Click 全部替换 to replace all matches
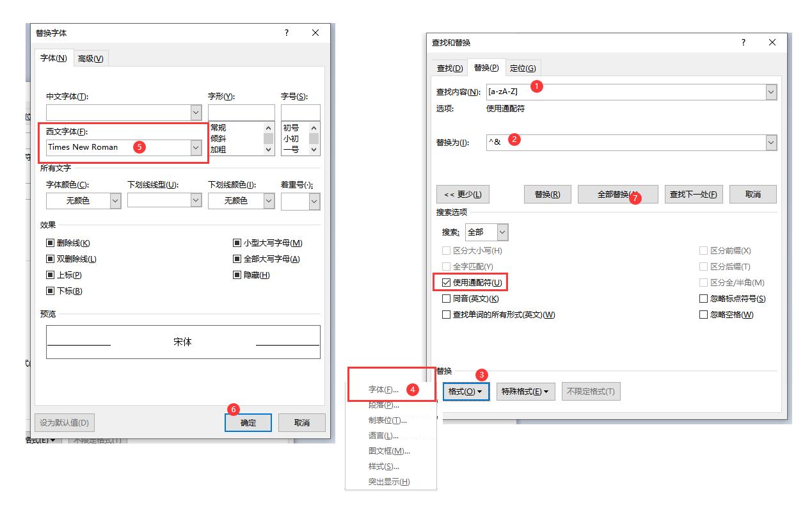812x519 pixels. [617, 194]
